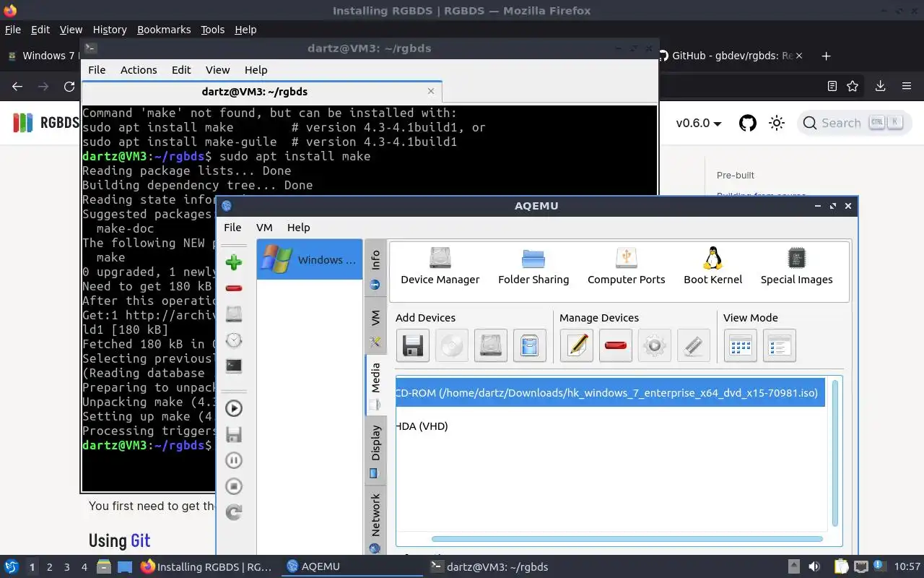The width and height of the screenshot is (924, 578).
Task: Bookmark this page with star icon
Action: click(x=853, y=86)
